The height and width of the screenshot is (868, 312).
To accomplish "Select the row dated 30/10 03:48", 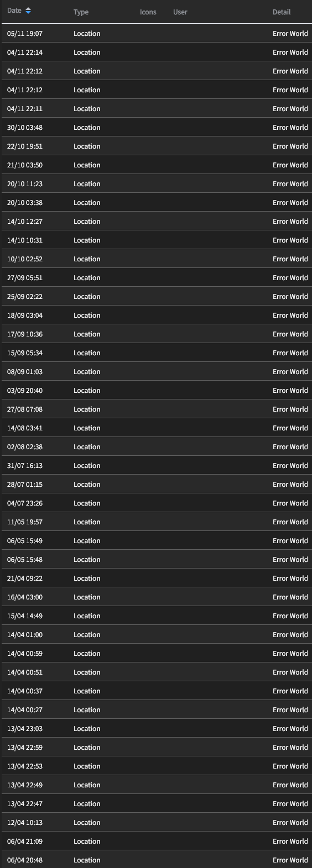I will point(156,128).
